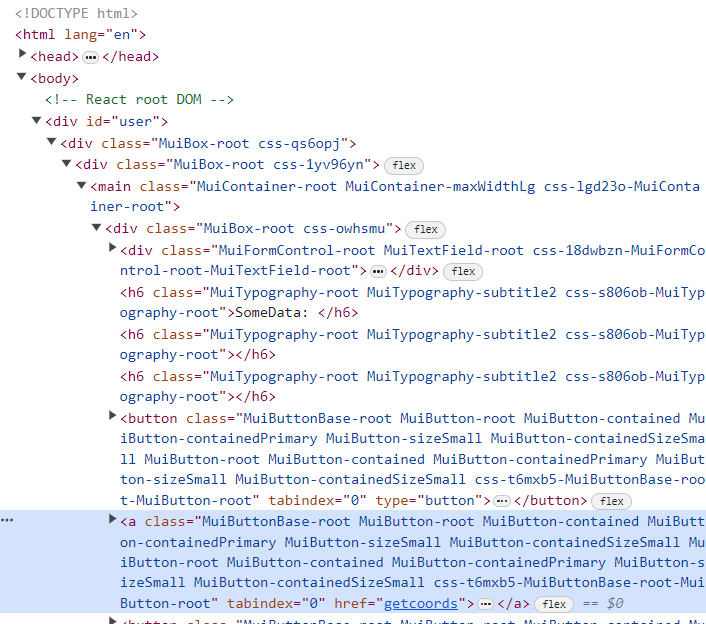Collapse the body element node
The width and height of the screenshot is (706, 624).
point(22,77)
